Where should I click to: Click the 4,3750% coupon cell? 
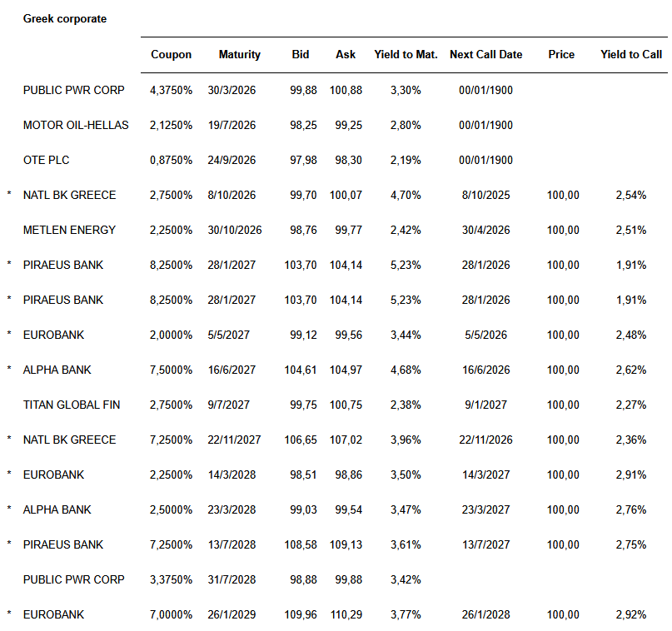171,90
